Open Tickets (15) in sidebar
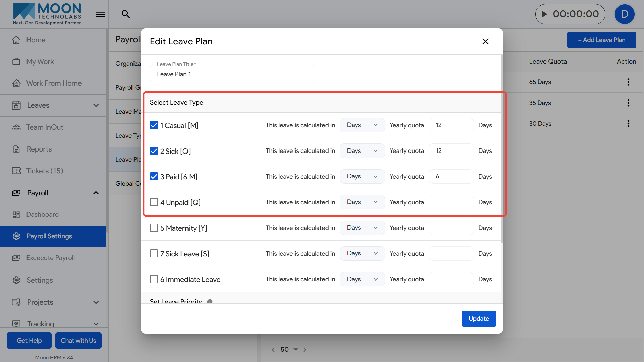Viewport: 644px width, 362px height. [45, 171]
